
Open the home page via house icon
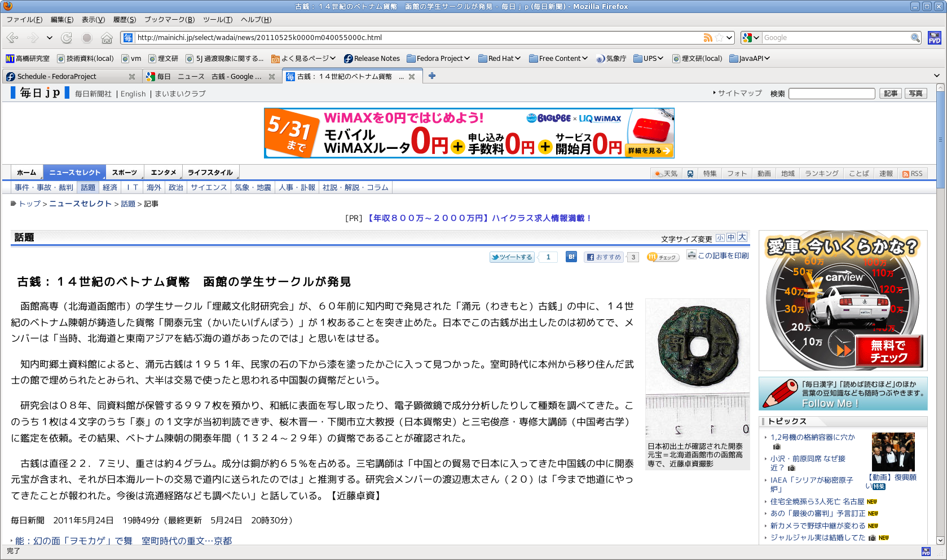(x=107, y=38)
